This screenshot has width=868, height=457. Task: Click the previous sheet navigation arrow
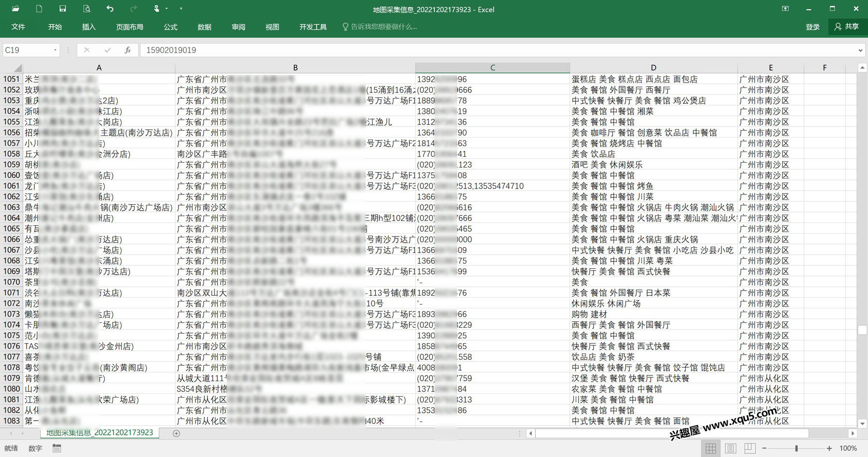[11, 433]
